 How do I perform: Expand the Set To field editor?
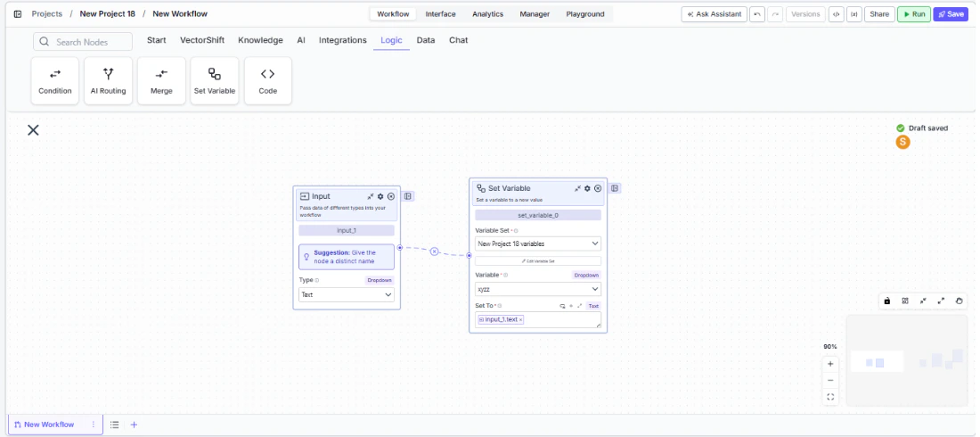[x=579, y=306]
